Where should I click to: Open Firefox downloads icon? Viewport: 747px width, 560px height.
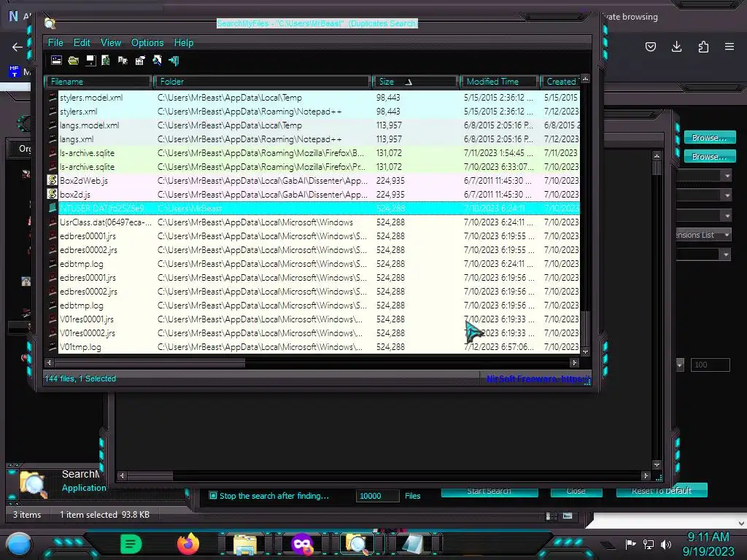pyautogui.click(x=676, y=47)
